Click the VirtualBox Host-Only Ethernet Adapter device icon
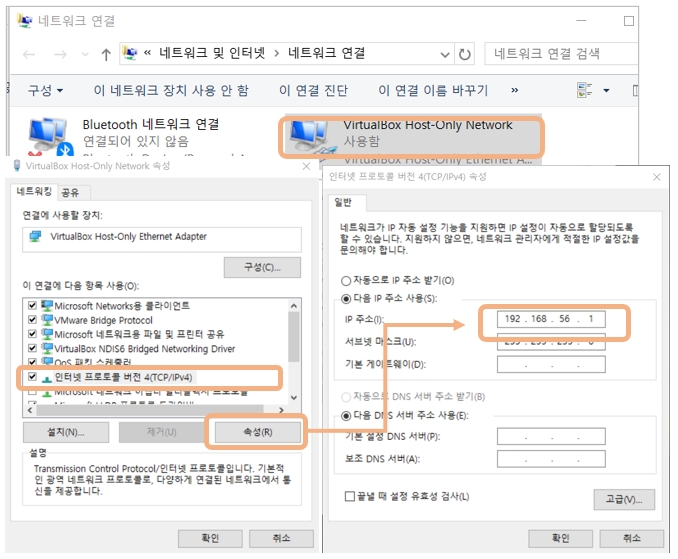 click(x=35, y=236)
